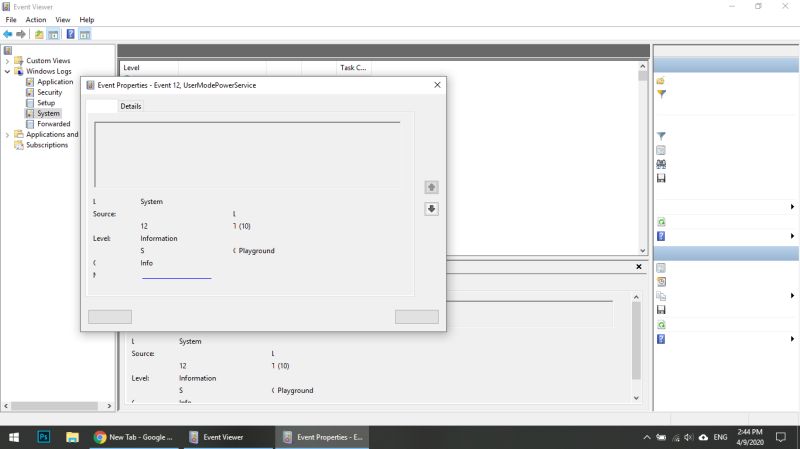
Task: Open the Windows Start menu
Action: coord(14,437)
